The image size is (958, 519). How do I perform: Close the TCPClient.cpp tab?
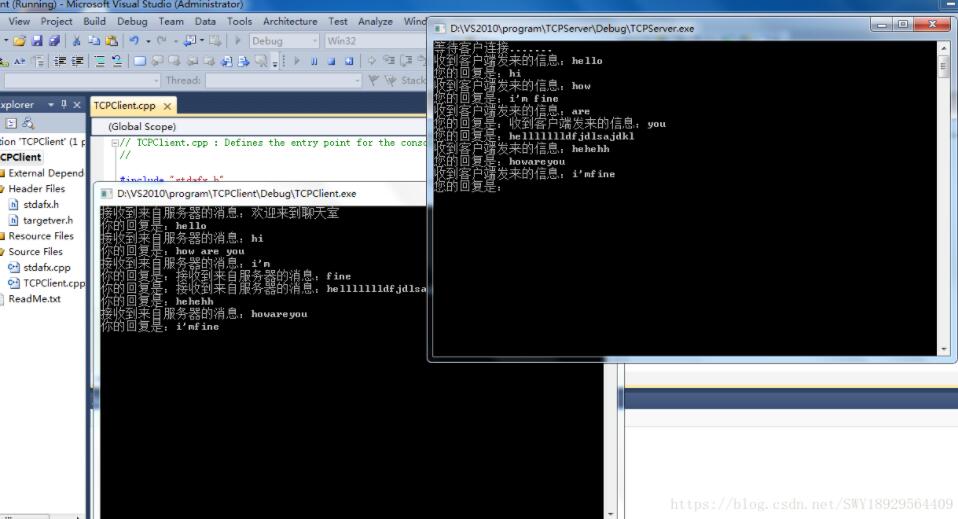[167, 106]
